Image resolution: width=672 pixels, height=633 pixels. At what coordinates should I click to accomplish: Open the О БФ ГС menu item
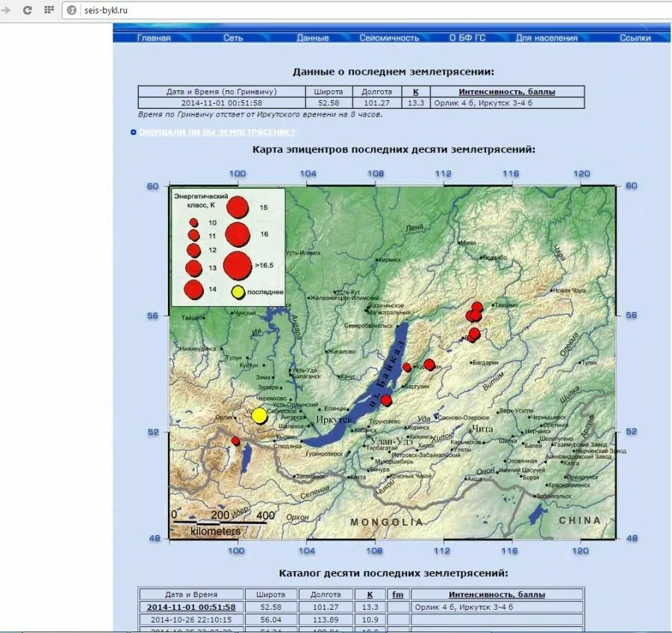click(x=467, y=38)
